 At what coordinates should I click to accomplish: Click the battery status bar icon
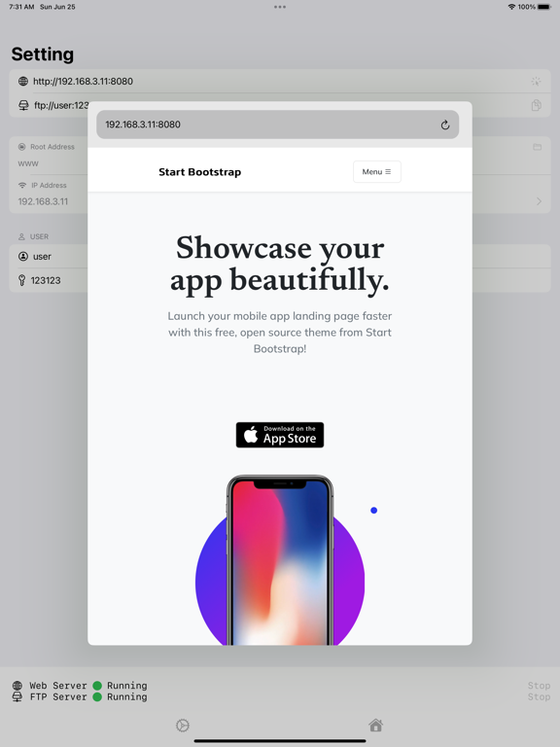[x=543, y=7]
